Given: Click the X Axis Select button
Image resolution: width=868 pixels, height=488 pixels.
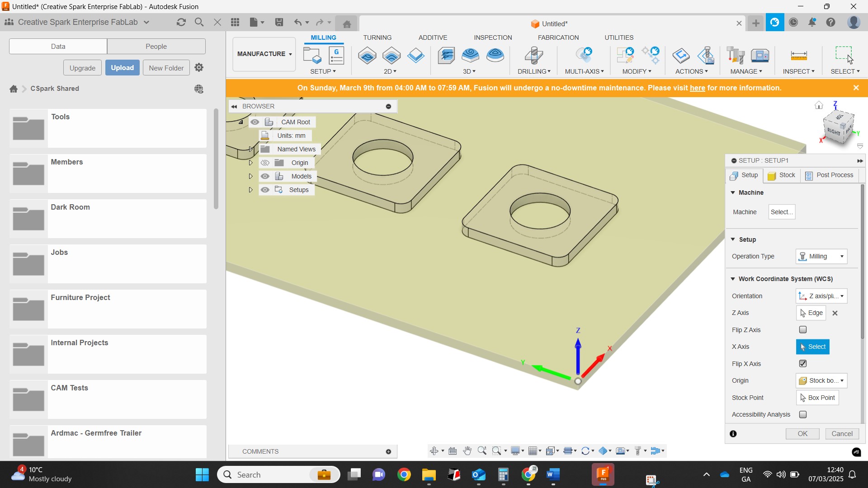Looking at the screenshot, I should [x=812, y=347].
